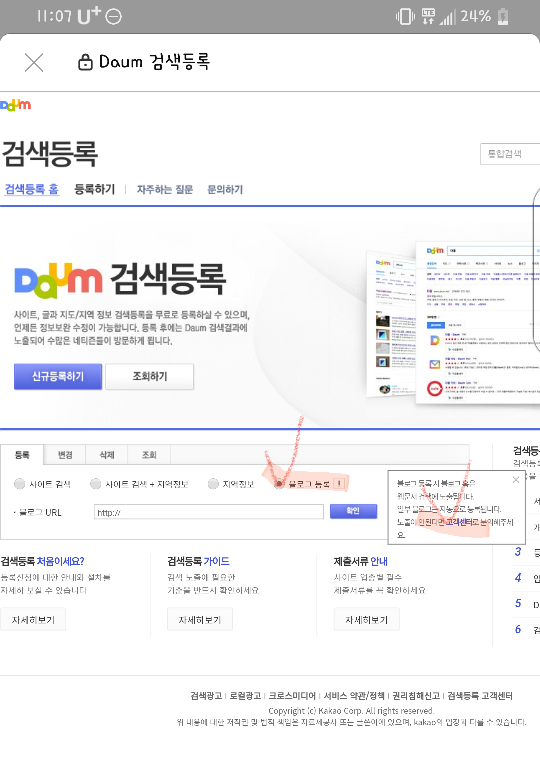Switch to the 변경 tab
The width and height of the screenshot is (540, 764).
point(65,455)
